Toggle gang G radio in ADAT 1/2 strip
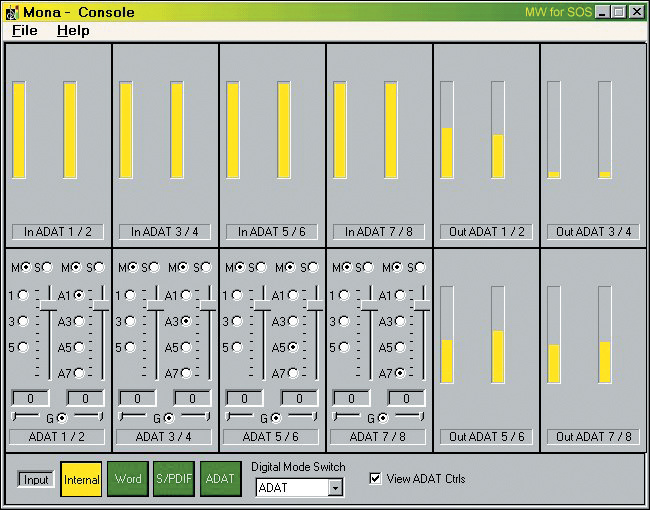Screen dimensions: 650x510 (62, 418)
